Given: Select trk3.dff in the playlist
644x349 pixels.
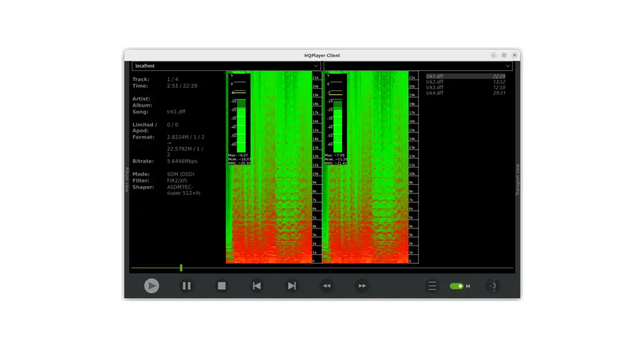Looking at the screenshot, I should pos(466,88).
